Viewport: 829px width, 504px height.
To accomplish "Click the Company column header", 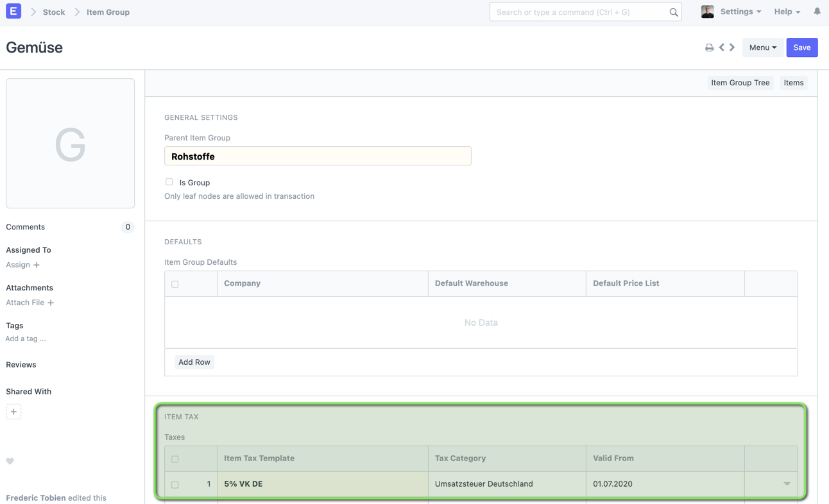I will (323, 283).
